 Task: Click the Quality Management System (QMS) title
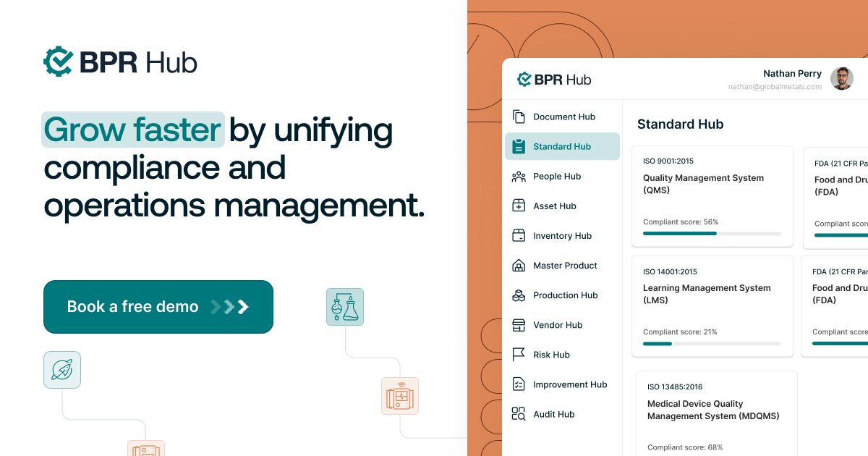coord(703,184)
